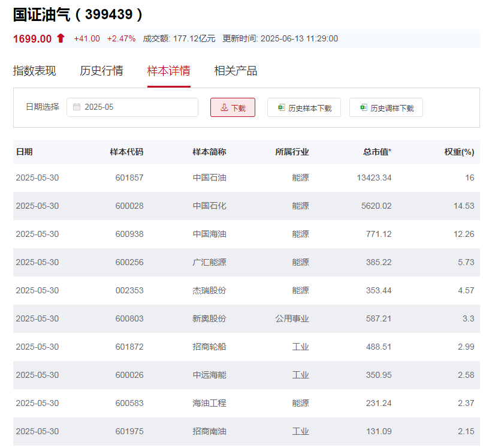The image size is (483, 448).
Task: Click the calendar icon in date field
Action: pyautogui.click(x=77, y=107)
